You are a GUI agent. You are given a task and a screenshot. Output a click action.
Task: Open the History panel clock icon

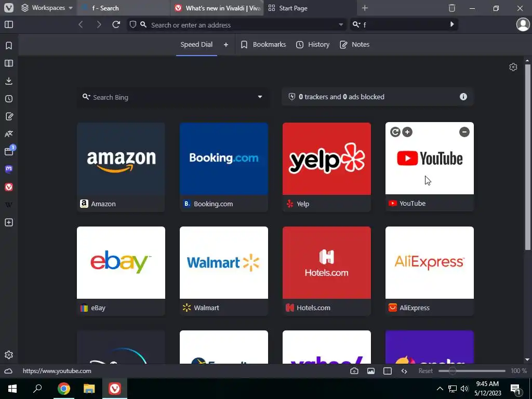click(x=9, y=99)
